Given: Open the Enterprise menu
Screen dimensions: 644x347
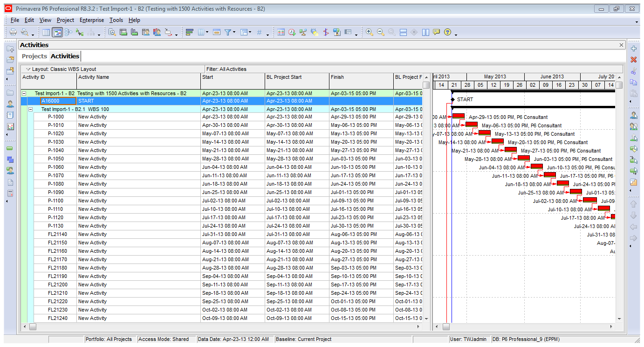Looking at the screenshot, I should tap(92, 20).
